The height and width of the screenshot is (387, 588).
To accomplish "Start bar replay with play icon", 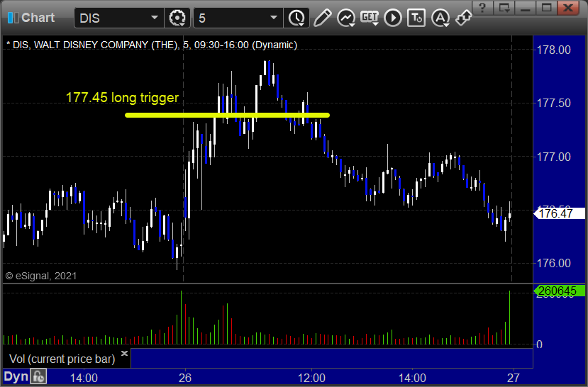I will click(x=393, y=18).
